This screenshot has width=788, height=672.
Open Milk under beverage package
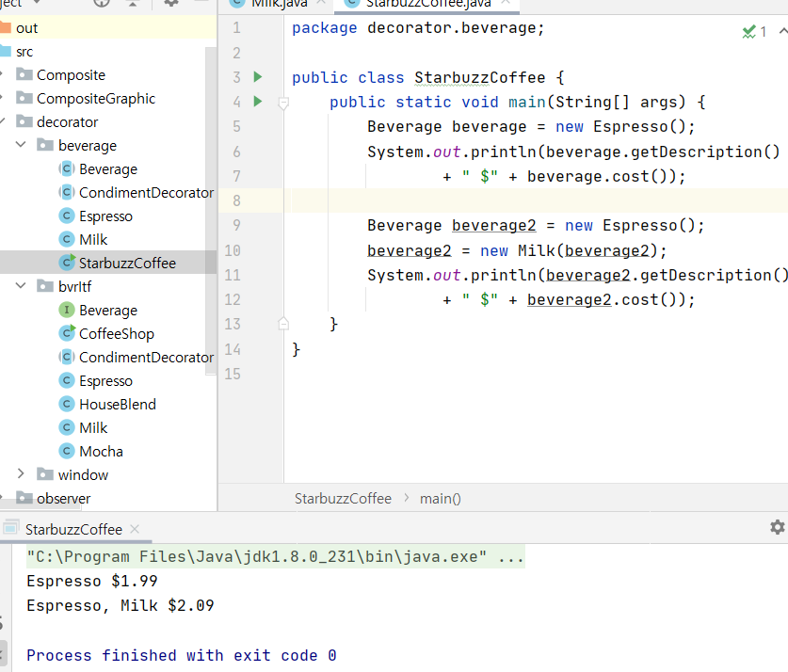(x=93, y=240)
